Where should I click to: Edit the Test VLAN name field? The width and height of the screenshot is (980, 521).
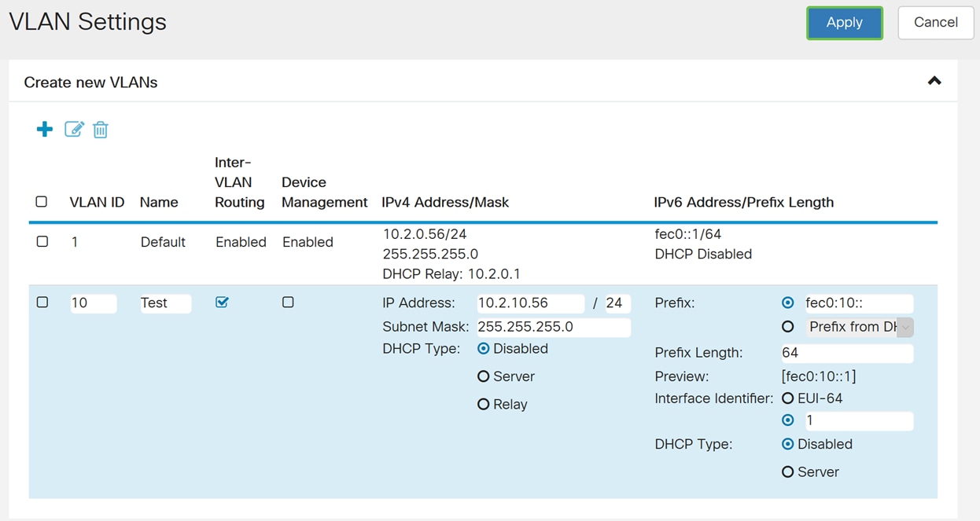click(165, 303)
